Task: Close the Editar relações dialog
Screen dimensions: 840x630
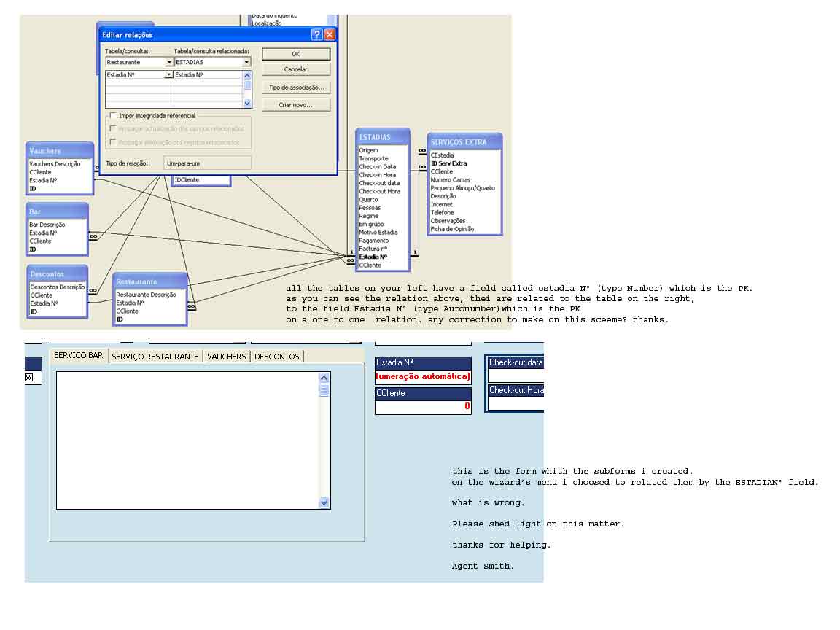Action: coord(330,35)
